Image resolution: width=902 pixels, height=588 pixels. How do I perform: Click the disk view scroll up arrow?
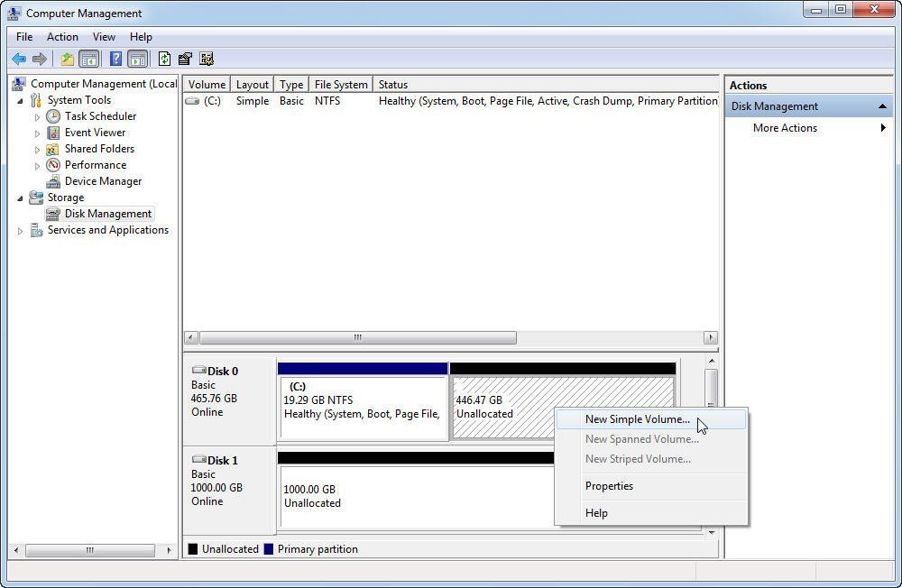coord(712,362)
